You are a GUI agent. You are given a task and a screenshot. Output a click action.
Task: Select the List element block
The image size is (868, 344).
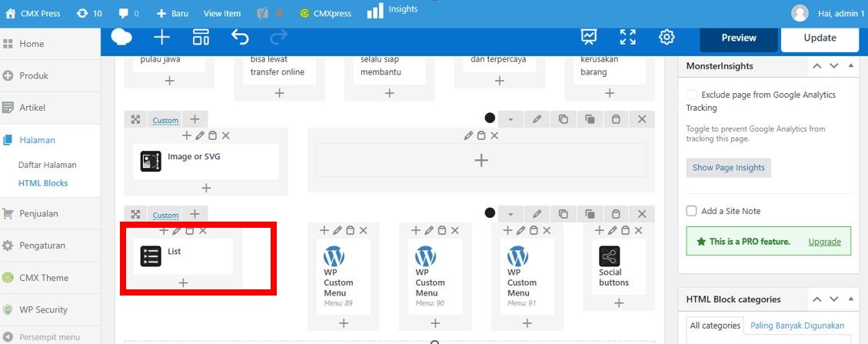point(183,256)
